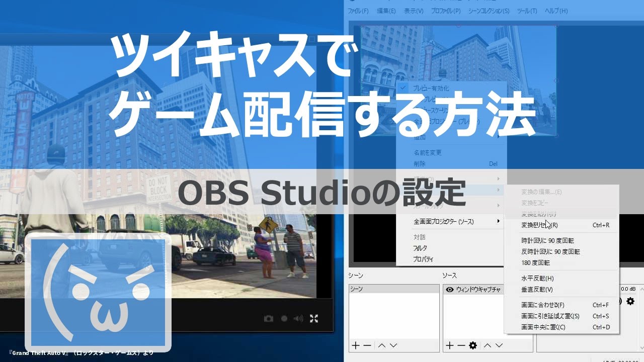Click the record dot icon in game window
Viewport: 644px width, 362px height.
point(284,318)
